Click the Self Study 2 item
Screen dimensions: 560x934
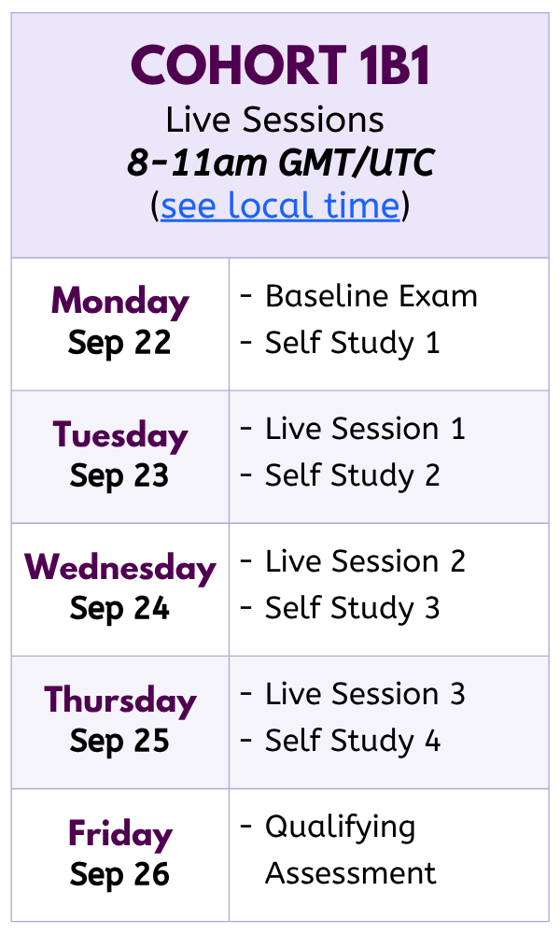pos(352,475)
